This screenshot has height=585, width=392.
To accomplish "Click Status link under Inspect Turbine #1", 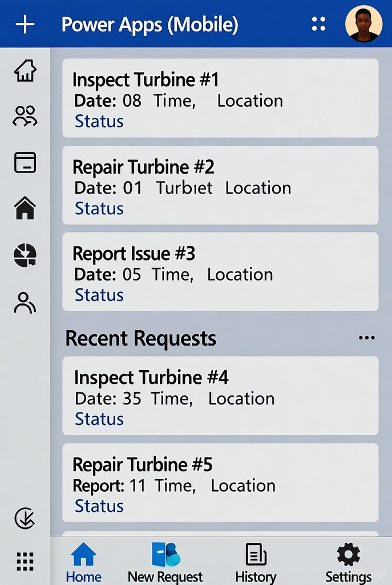I will coord(99,121).
